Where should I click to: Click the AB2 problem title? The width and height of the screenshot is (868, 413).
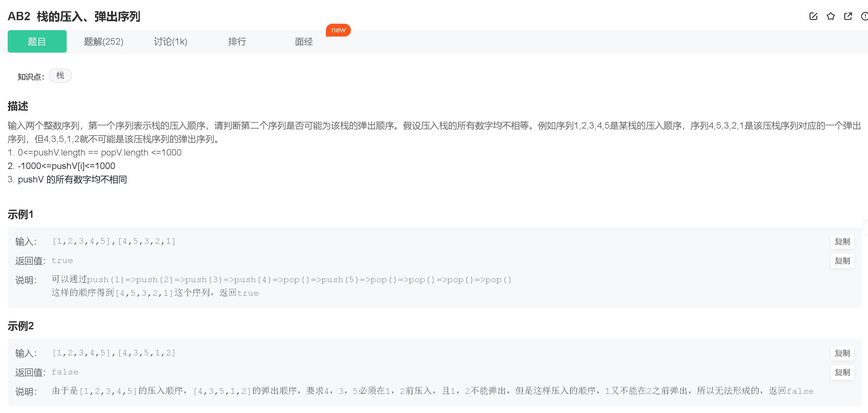(x=74, y=16)
